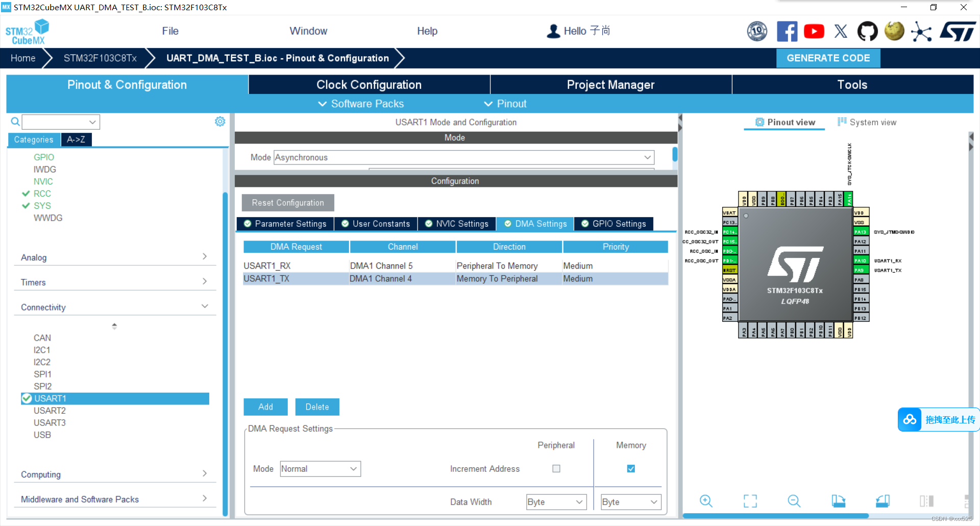Click the user account icon
Screen dimensions: 980x526
pos(553,31)
